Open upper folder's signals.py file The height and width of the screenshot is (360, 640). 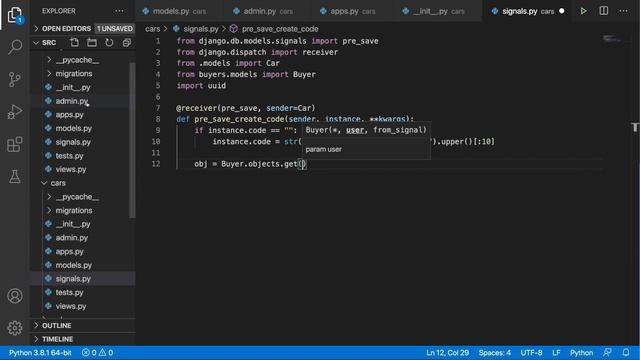pyautogui.click(x=73, y=142)
